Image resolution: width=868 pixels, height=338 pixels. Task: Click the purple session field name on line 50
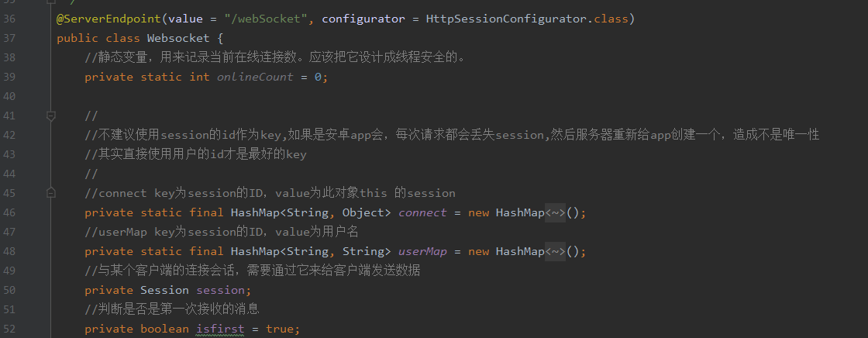tap(220, 291)
